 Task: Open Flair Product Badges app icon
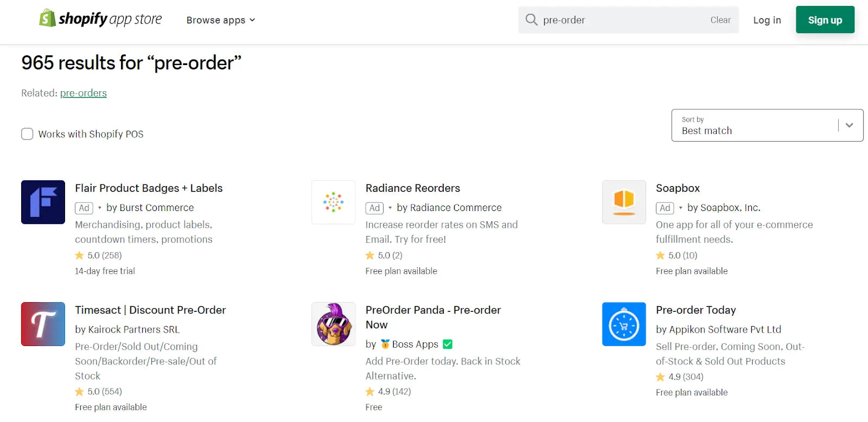[43, 202]
